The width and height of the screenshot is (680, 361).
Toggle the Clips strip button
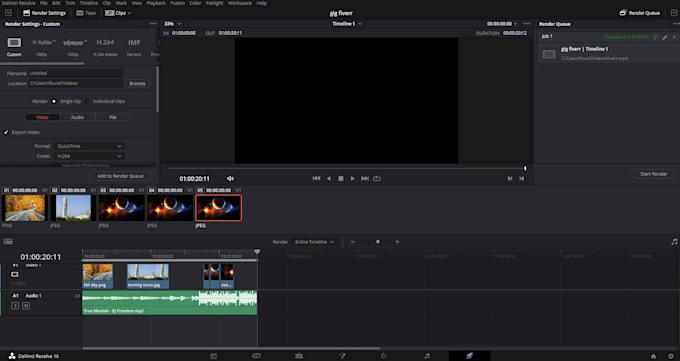point(118,13)
